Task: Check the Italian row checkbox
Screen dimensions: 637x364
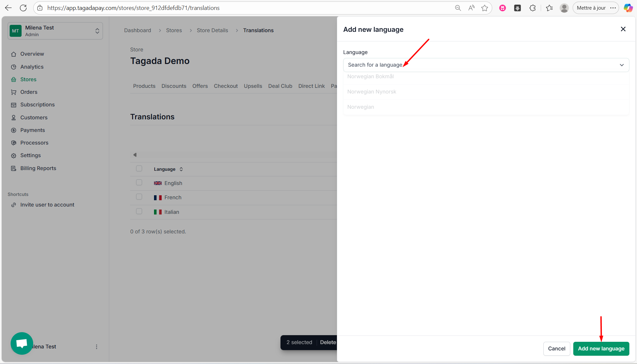Action: click(139, 212)
